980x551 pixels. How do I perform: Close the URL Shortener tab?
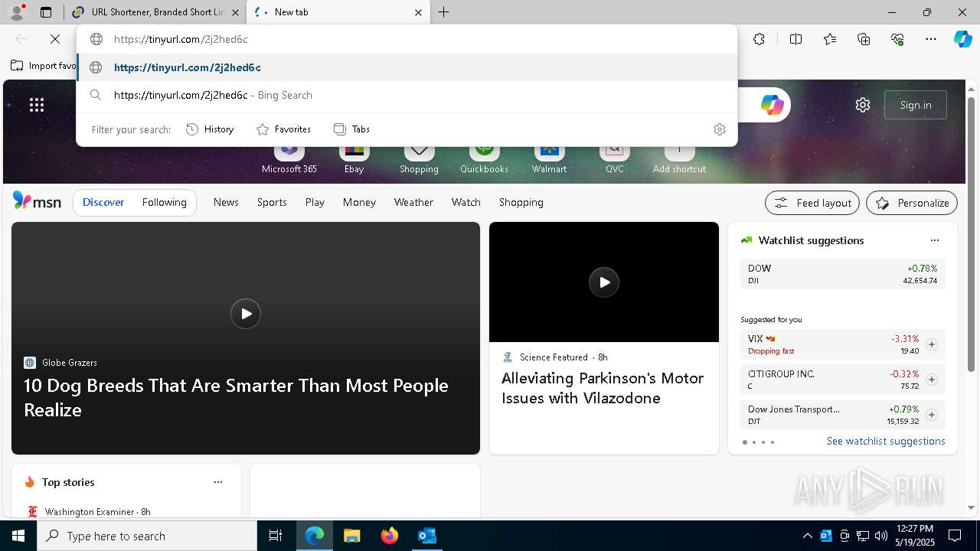[235, 12]
